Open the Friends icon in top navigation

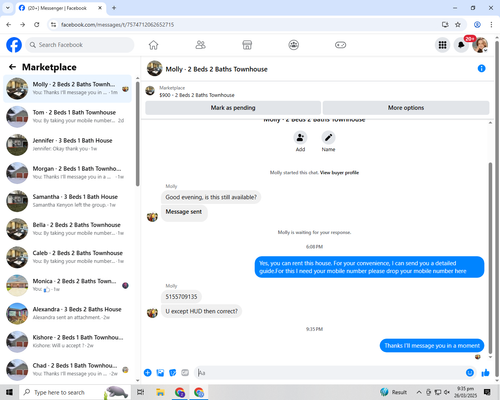pos(200,45)
